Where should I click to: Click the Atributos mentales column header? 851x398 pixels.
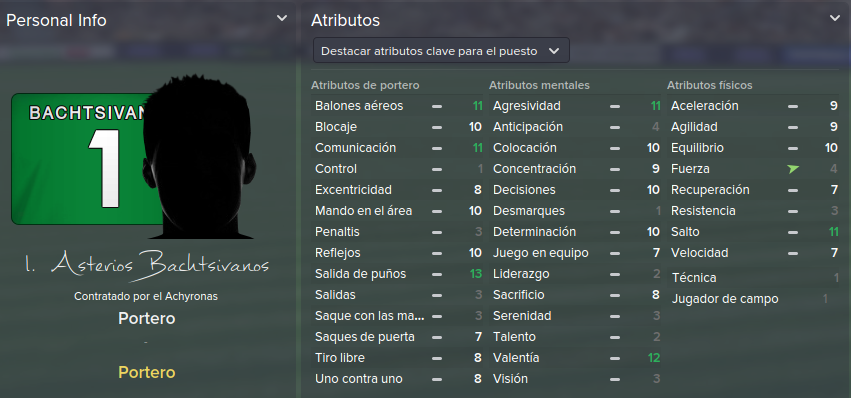coord(539,85)
